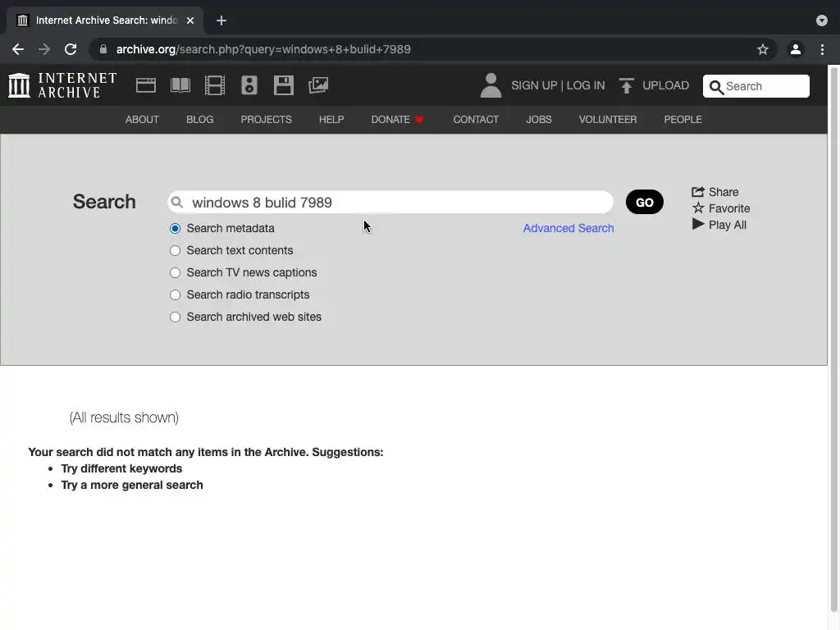The width and height of the screenshot is (840, 630).
Task: Open the HELP menu item
Action: pos(331,120)
